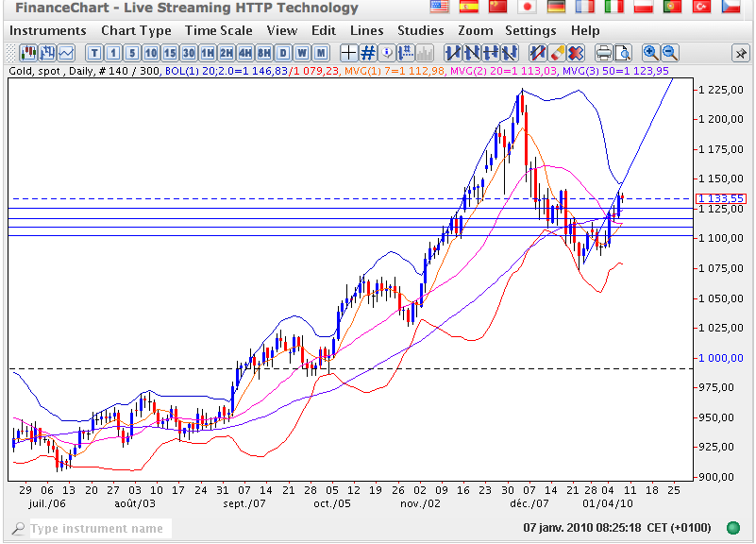Open the print preview icon
Image resolution: width=756 pixels, height=544 pixels.
[x=623, y=52]
